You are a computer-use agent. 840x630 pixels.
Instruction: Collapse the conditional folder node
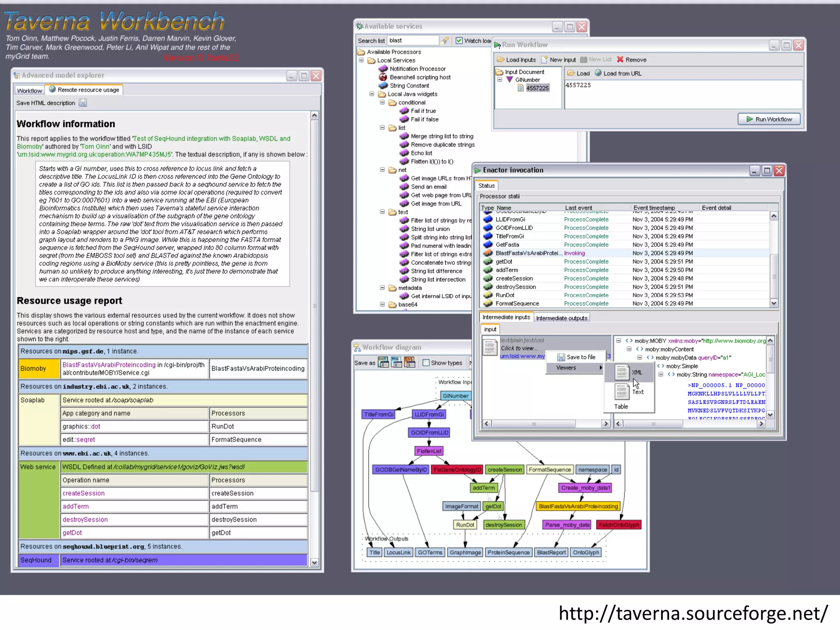coord(382,103)
